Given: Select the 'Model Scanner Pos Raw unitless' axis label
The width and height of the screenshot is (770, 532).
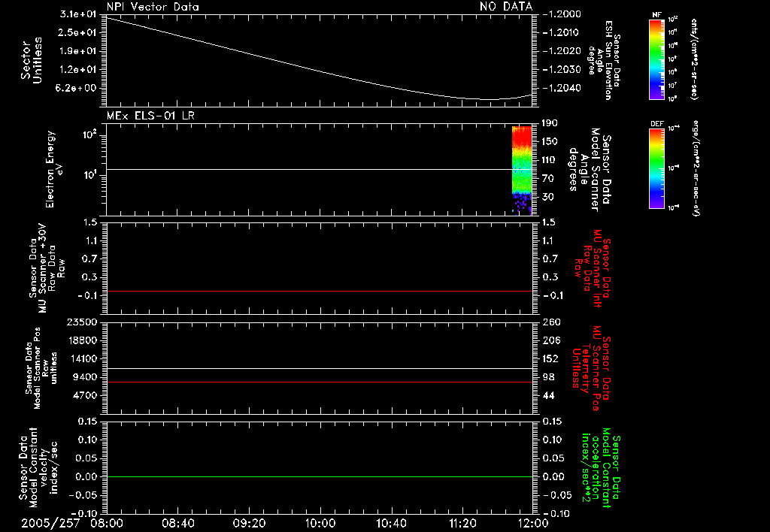Looking at the screenshot, I should tap(41, 369).
